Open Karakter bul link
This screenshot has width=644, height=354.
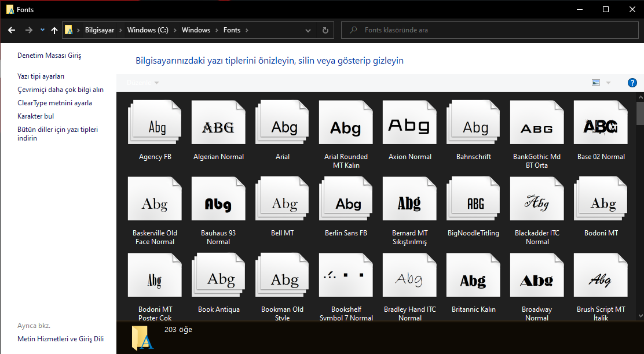pyautogui.click(x=36, y=116)
